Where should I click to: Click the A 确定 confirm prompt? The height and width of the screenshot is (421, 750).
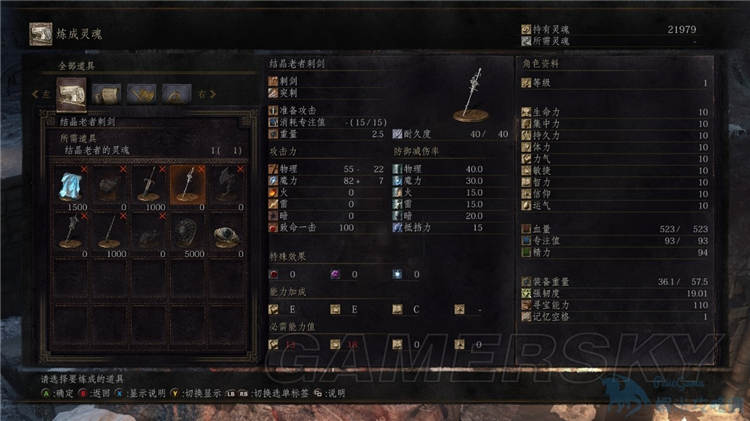tap(57, 393)
